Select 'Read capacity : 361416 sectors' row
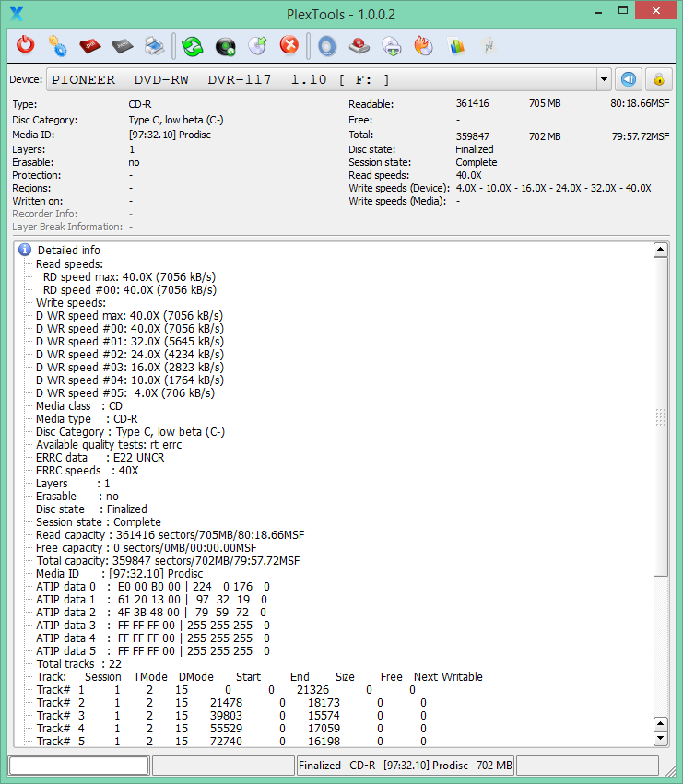 tap(171, 535)
